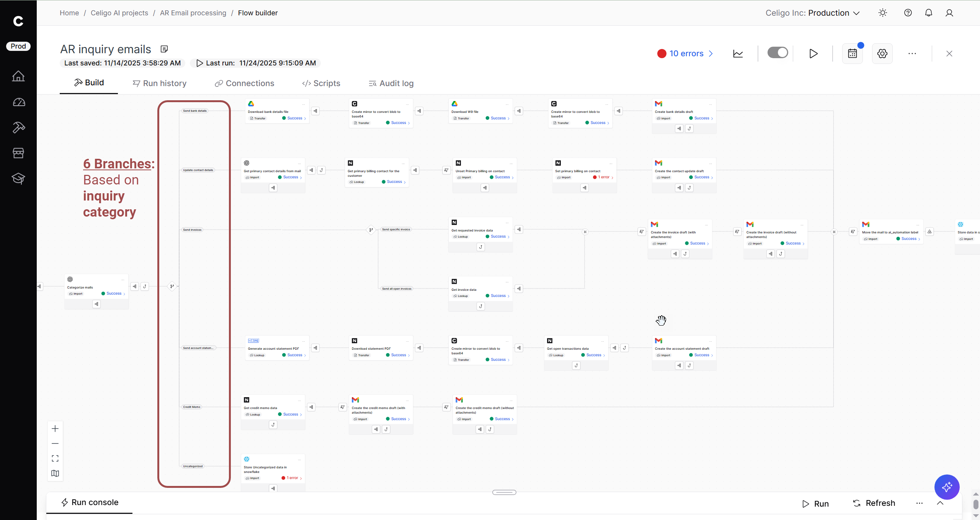
Task: Toggle the canvas minimap icon
Action: coord(55,473)
